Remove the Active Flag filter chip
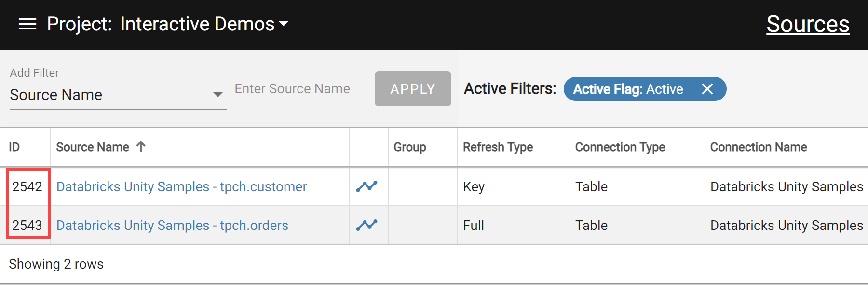This screenshot has width=868, height=285. click(707, 89)
